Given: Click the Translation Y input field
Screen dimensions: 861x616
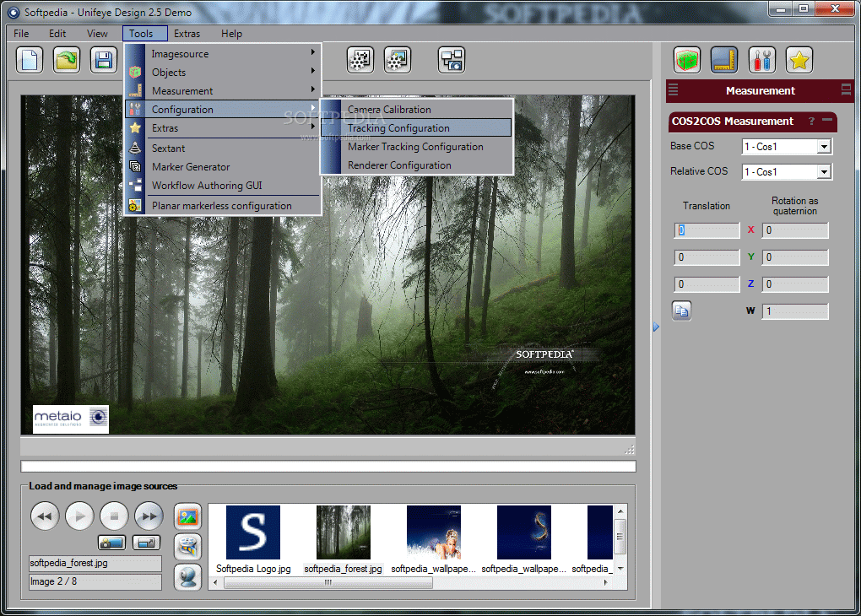Looking at the screenshot, I should pyautogui.click(x=707, y=257).
